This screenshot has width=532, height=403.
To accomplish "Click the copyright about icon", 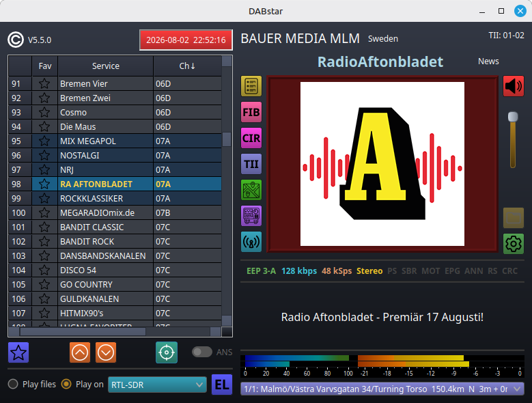I will pos(16,40).
